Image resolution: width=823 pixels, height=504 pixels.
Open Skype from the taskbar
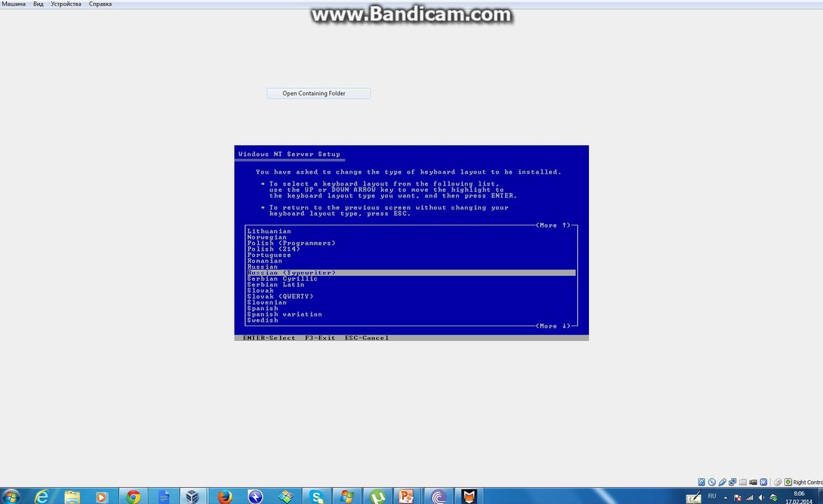(x=317, y=496)
